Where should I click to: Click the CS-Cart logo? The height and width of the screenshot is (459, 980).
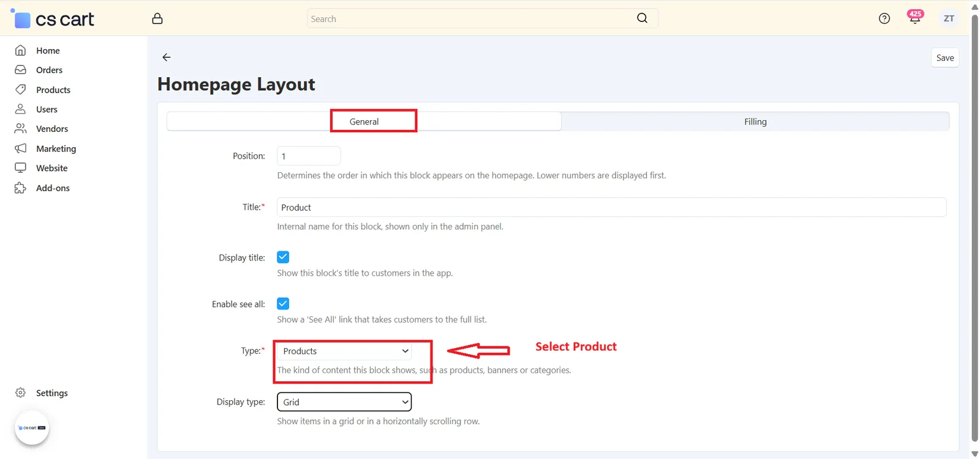point(53,19)
